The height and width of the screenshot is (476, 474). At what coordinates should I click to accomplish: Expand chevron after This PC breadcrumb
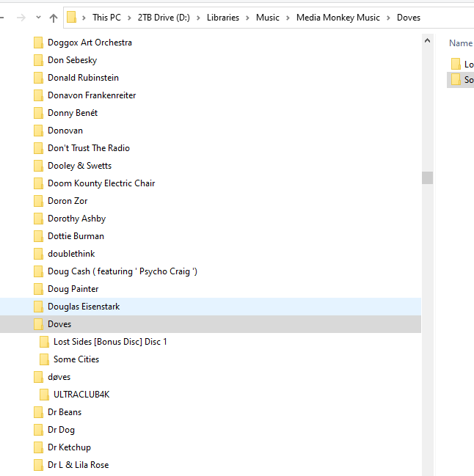129,18
